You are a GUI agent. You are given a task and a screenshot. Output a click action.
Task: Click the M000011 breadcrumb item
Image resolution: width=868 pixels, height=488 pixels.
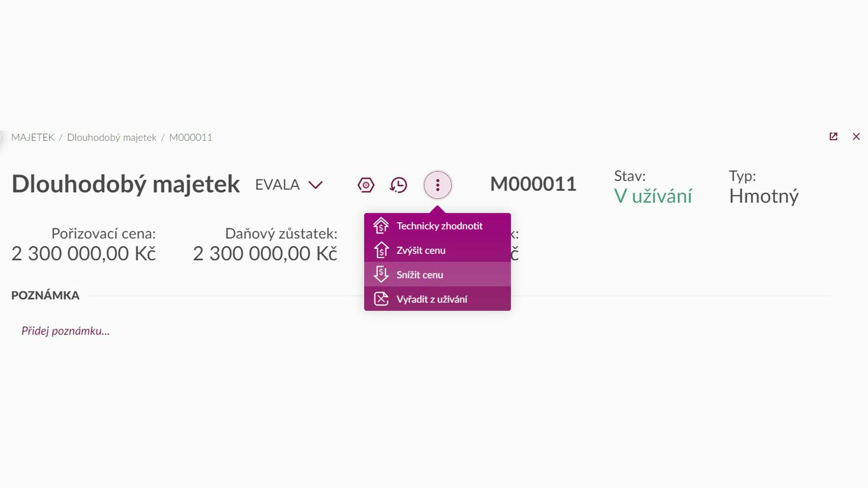[x=191, y=137]
